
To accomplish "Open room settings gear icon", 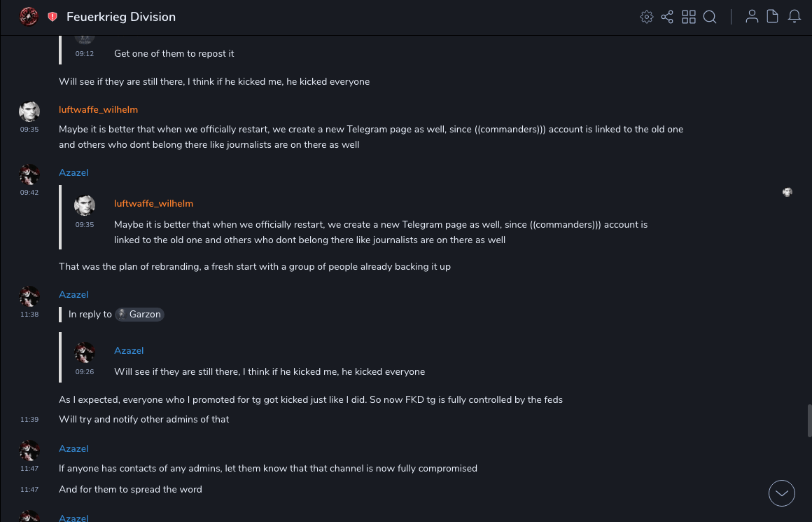I will pos(647,17).
